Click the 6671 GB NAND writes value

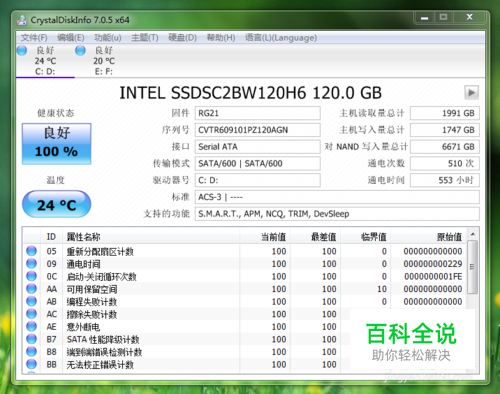(x=445, y=147)
